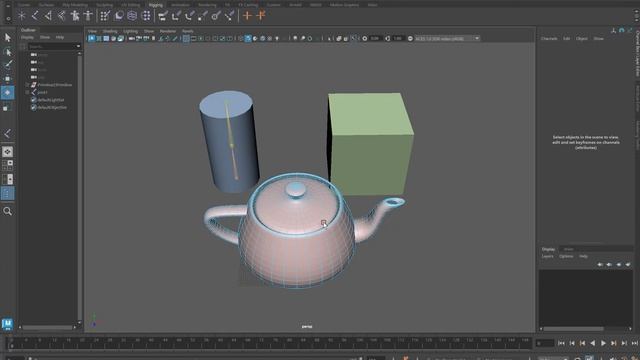The image size is (640, 360).
Task: Go to the start of the playback range
Action: (x=561, y=344)
